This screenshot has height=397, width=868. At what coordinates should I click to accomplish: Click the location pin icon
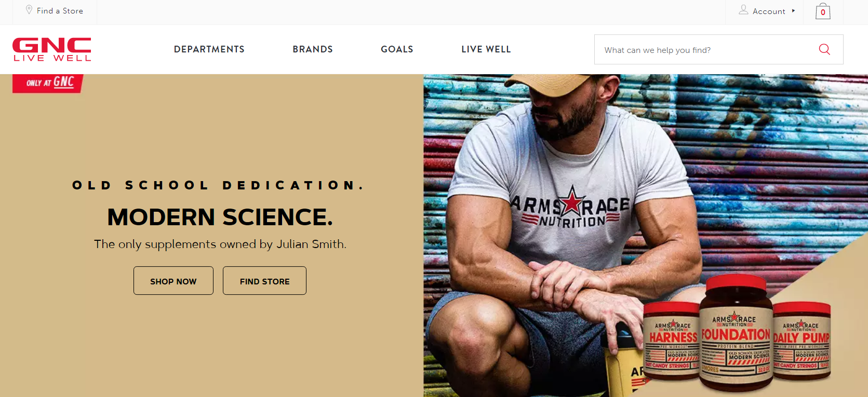click(x=29, y=10)
